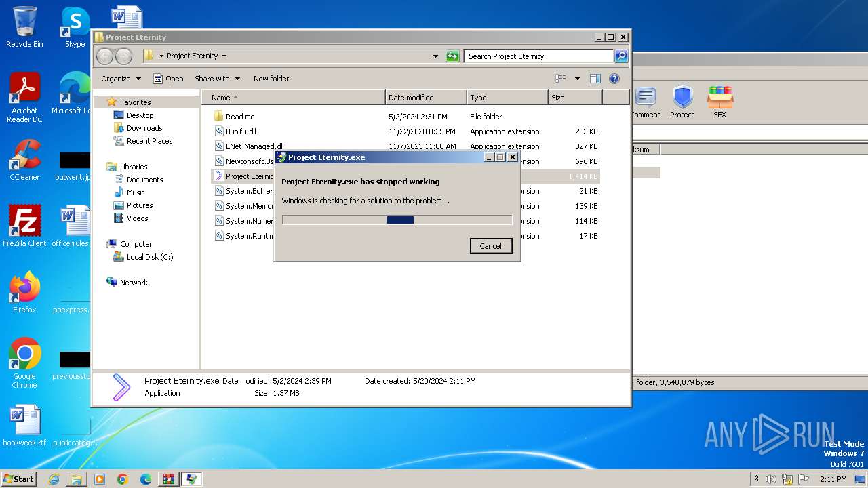Click the Windows Explorer taskbar button
868x488 pixels.
click(x=77, y=479)
